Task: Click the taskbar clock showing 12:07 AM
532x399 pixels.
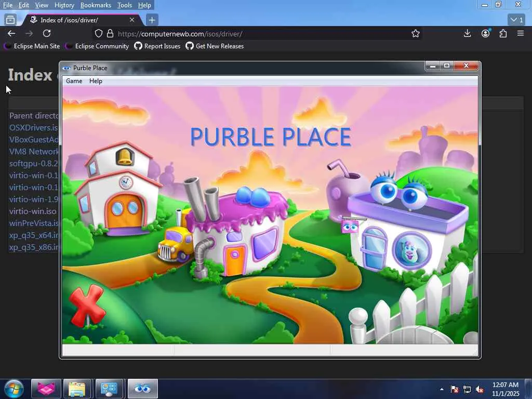Action: click(x=506, y=389)
